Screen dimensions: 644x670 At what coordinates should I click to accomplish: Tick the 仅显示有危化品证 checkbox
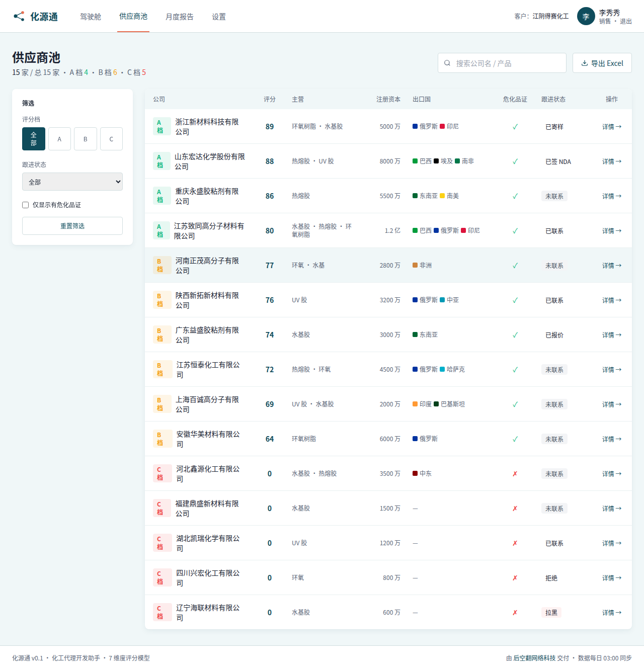(x=25, y=205)
